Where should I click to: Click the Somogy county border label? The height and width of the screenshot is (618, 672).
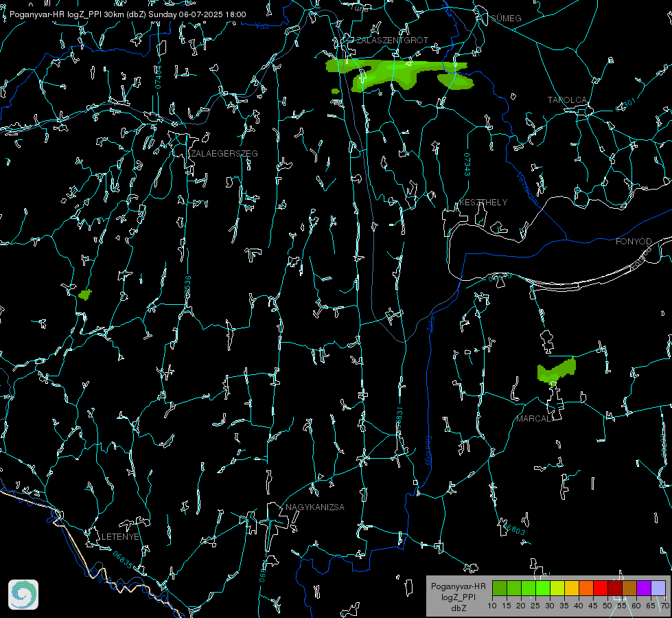(428, 452)
